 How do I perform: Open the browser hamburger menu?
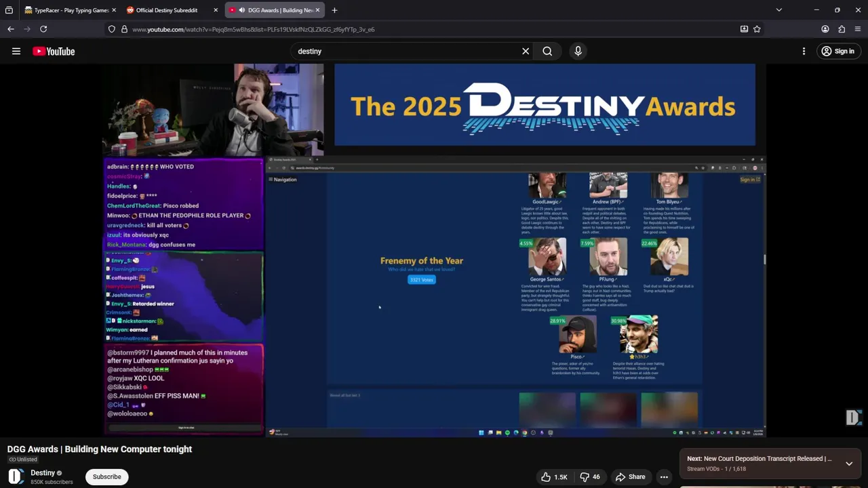coord(858,29)
